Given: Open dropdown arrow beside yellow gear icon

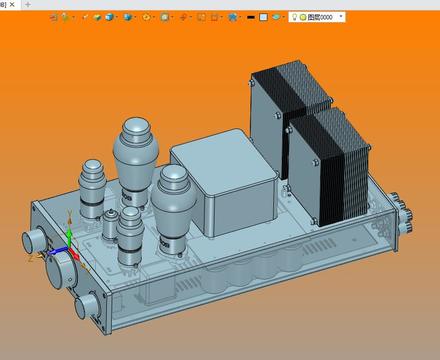Looking at the screenshot, I should tap(153, 17).
